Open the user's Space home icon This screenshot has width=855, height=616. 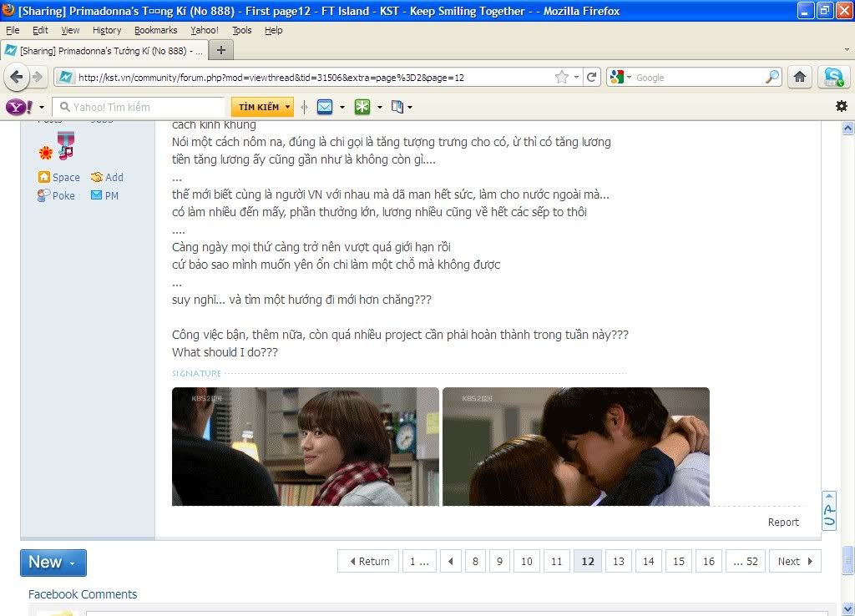tap(43, 177)
